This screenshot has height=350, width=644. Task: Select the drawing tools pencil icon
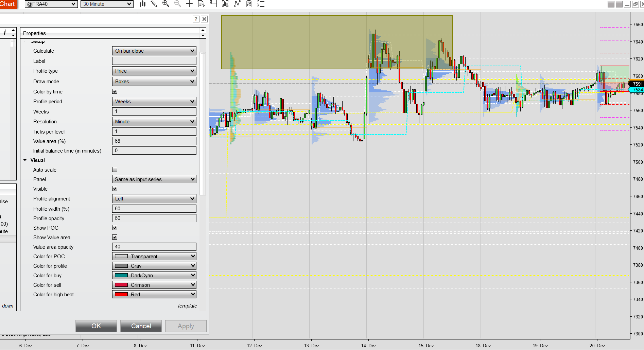click(x=154, y=4)
